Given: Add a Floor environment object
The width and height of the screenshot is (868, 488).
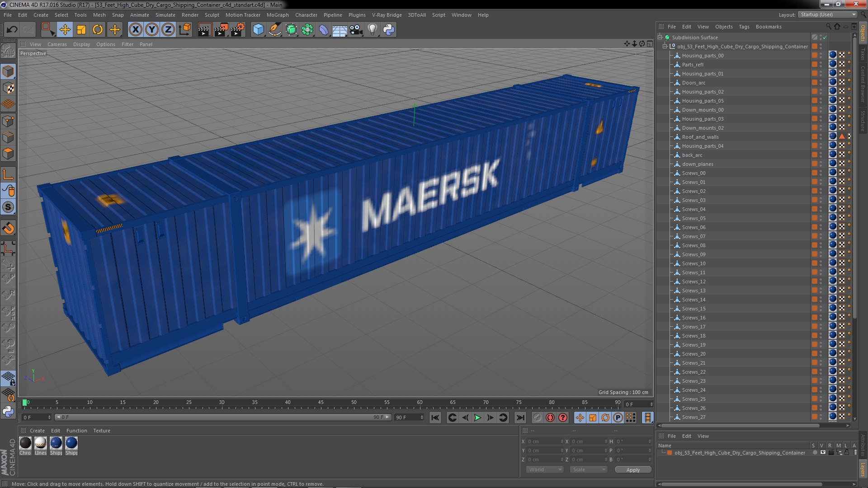Looking at the screenshot, I should tap(340, 30).
